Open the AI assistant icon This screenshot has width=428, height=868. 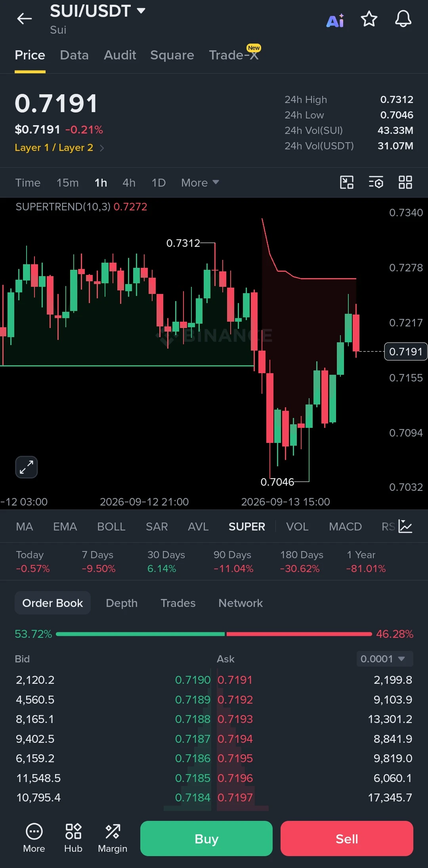coord(335,20)
